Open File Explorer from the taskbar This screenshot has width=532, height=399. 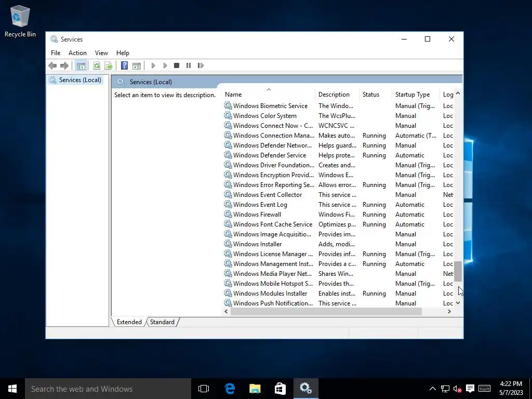point(255,389)
